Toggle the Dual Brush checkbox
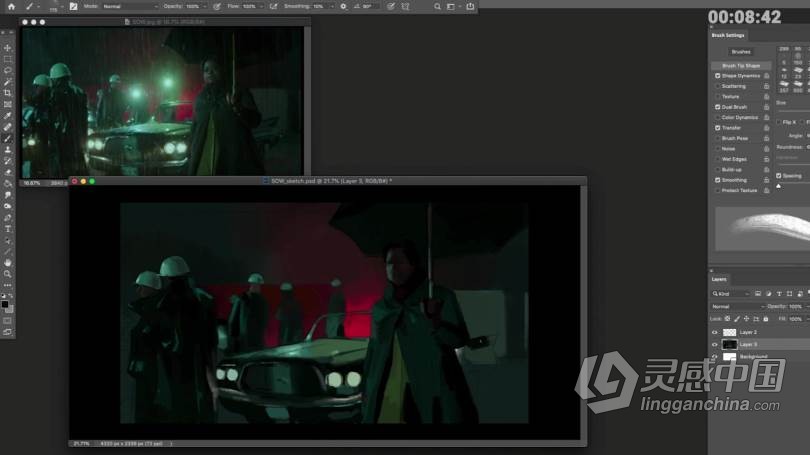This screenshot has height=455, width=810. click(718, 107)
